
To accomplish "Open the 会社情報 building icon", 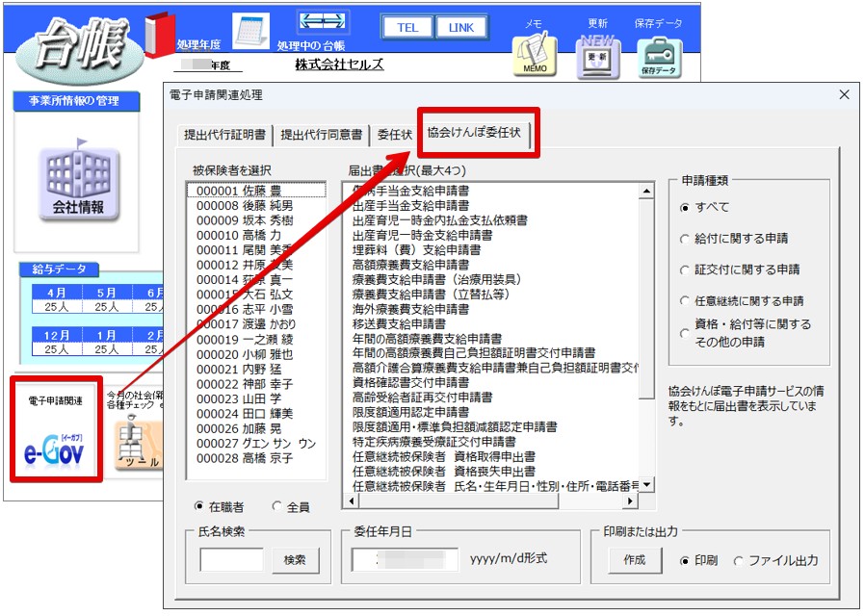I will [x=78, y=181].
